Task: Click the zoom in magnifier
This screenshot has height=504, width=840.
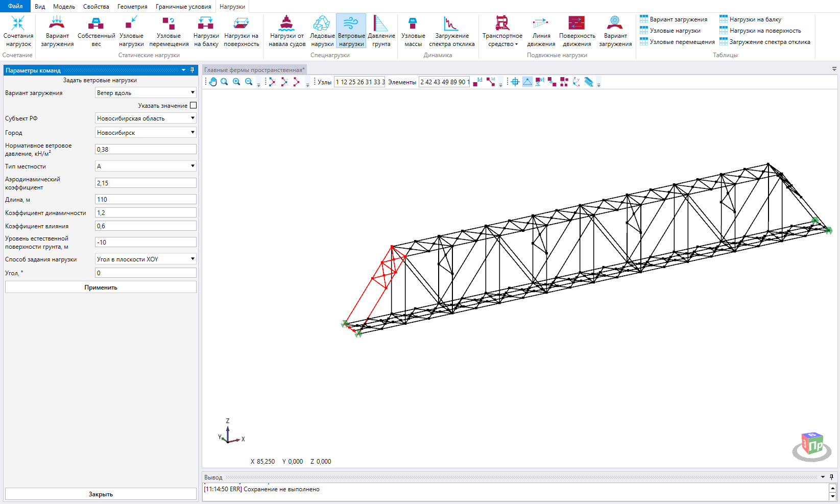Action: 236,82
